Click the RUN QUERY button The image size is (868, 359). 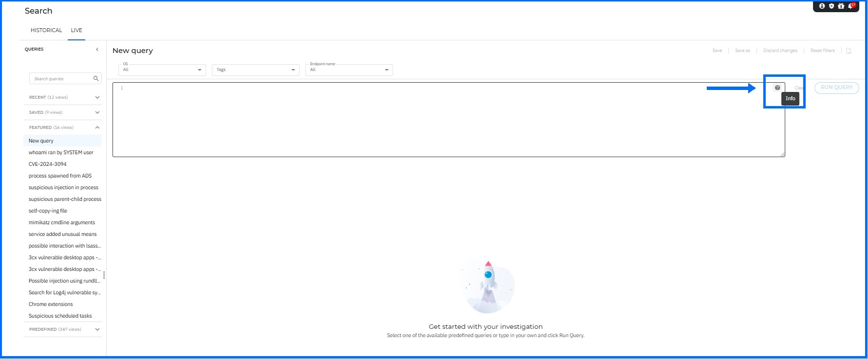[x=836, y=88]
